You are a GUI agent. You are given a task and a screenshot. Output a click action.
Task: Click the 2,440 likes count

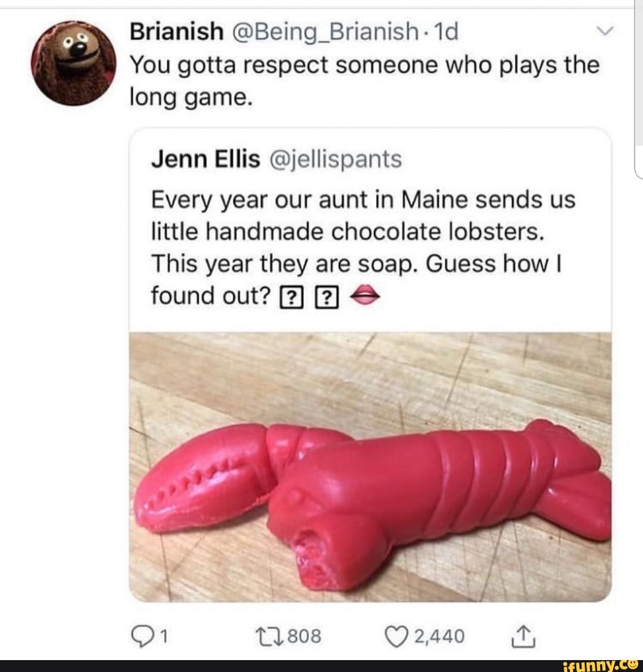439,636
